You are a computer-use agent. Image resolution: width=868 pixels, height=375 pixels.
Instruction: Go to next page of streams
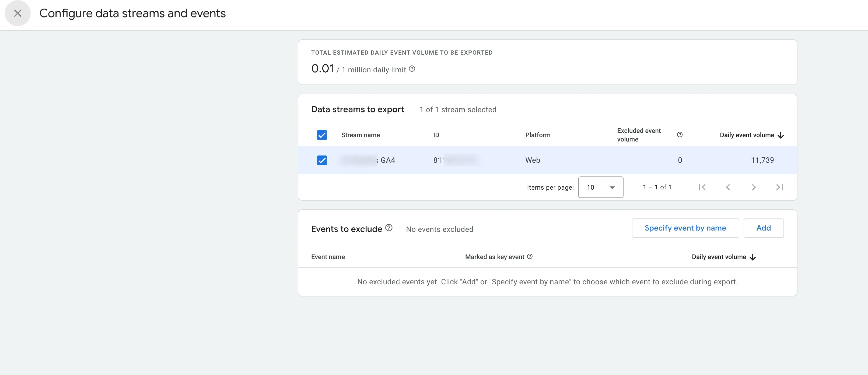pos(754,187)
